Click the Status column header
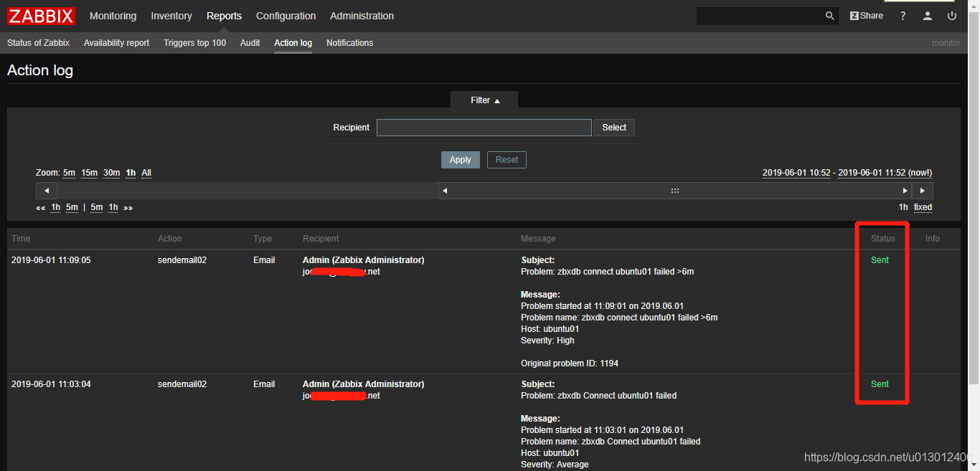980x471 pixels. pyautogui.click(x=883, y=239)
